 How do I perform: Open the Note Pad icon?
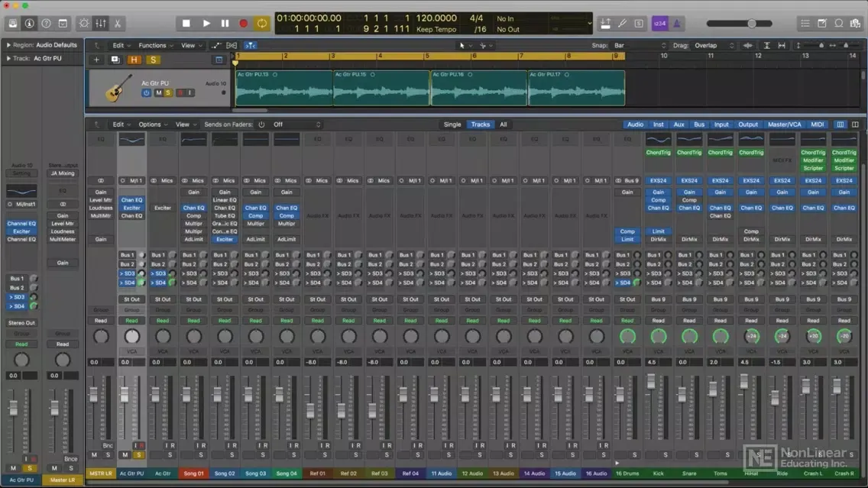tap(822, 23)
